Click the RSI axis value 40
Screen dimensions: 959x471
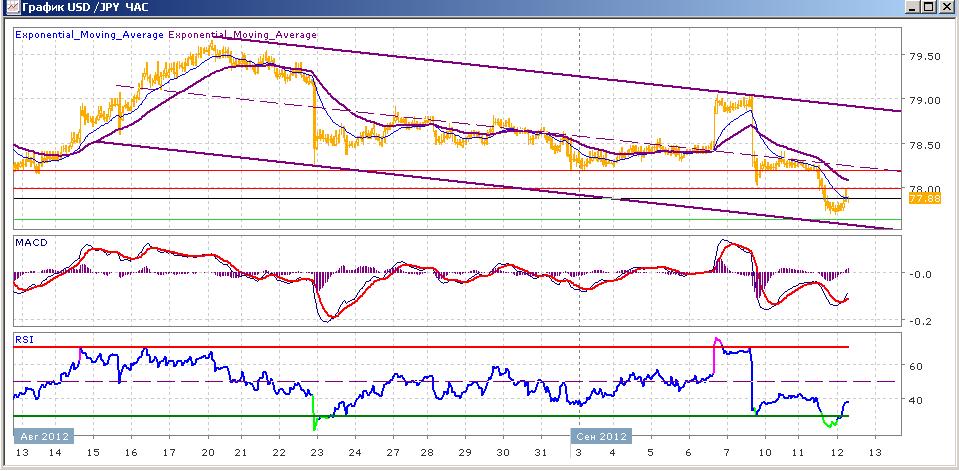[916, 400]
